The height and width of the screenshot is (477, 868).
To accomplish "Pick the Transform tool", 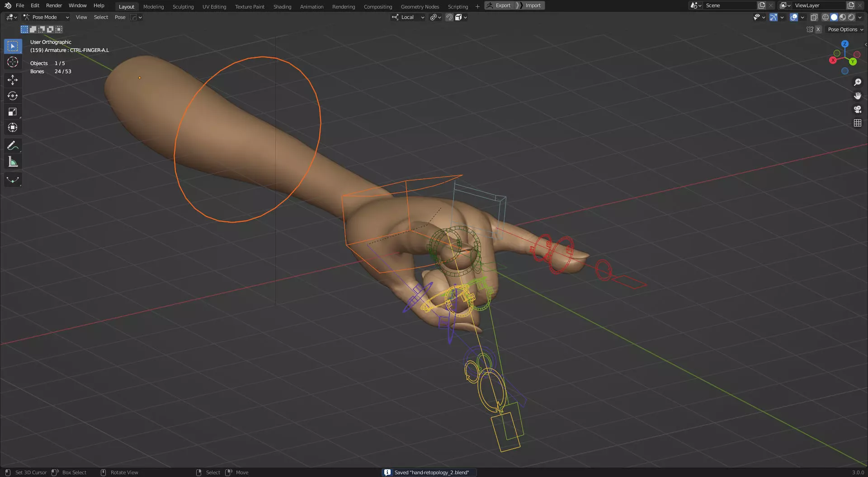I will coord(13,127).
